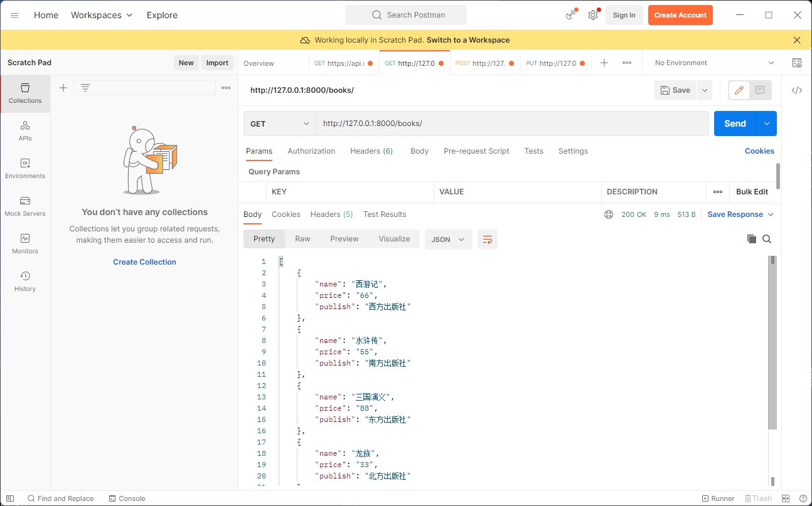Open the No Environment selector
812x506 pixels.
click(715, 63)
